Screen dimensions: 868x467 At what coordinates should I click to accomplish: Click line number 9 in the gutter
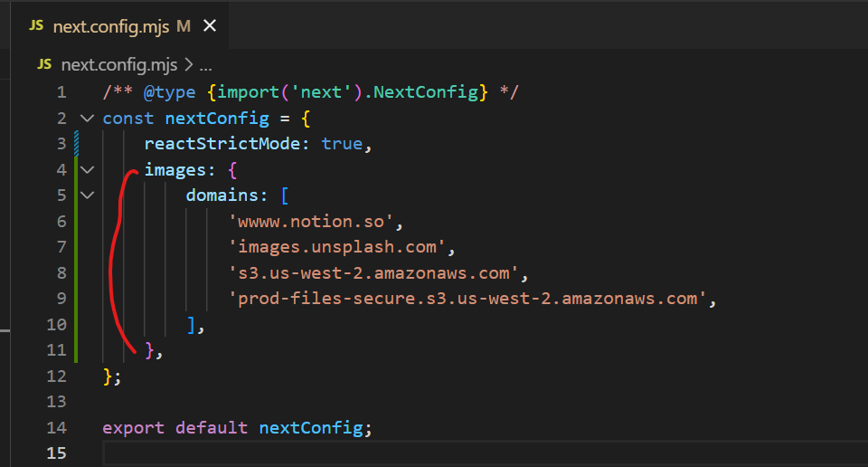coord(61,299)
